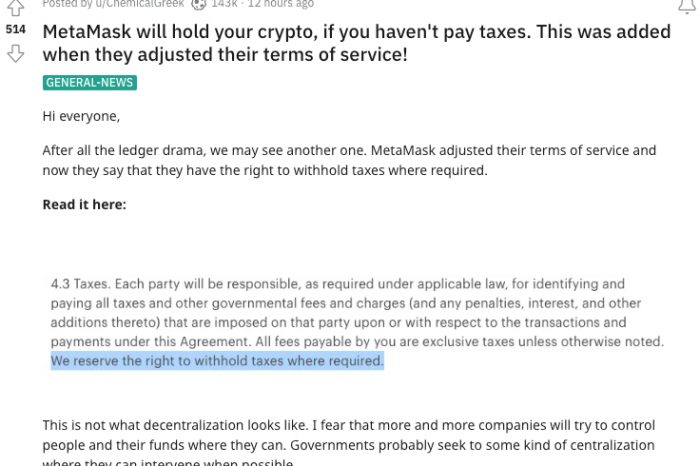Screen dimensions: 700x466
Task: Click the 514 vote score
Action: (x=16, y=29)
